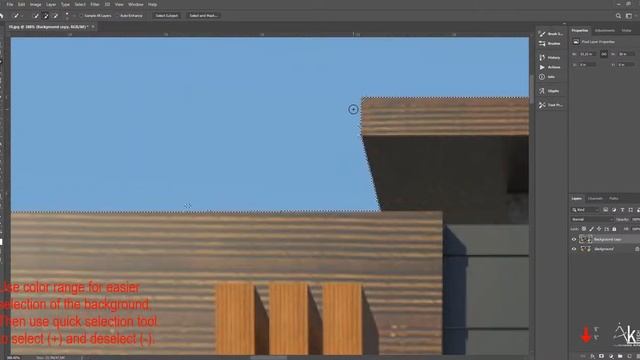
Task: Open the Quick Selection tool preset picker
Action: tap(17, 16)
